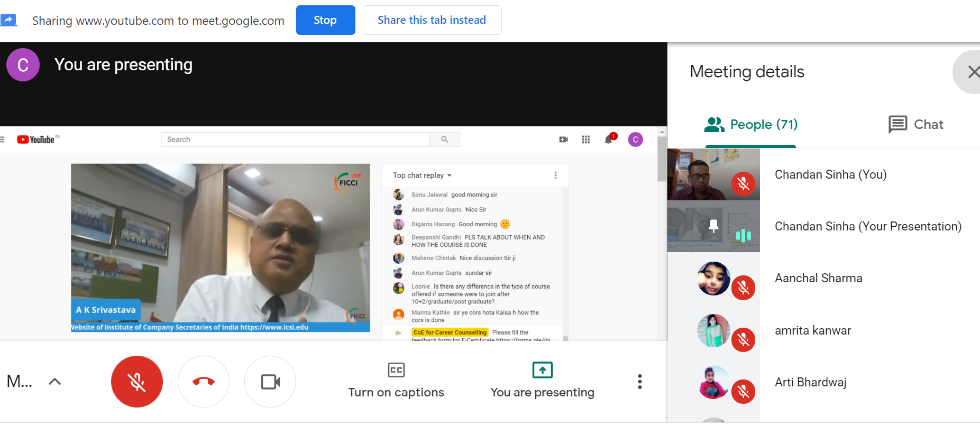Screen dimensions: 980x426
Task: Open the You are presenting menu
Action: (542, 381)
